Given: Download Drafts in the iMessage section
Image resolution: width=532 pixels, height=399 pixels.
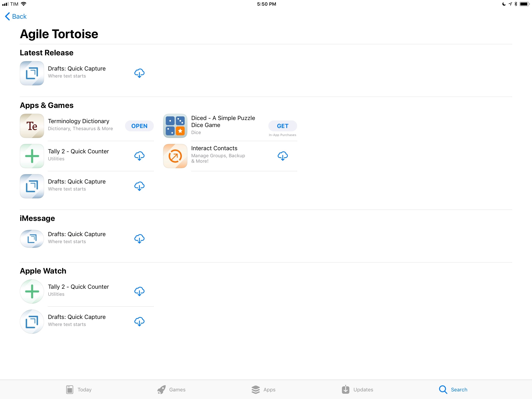Looking at the screenshot, I should [139, 239].
